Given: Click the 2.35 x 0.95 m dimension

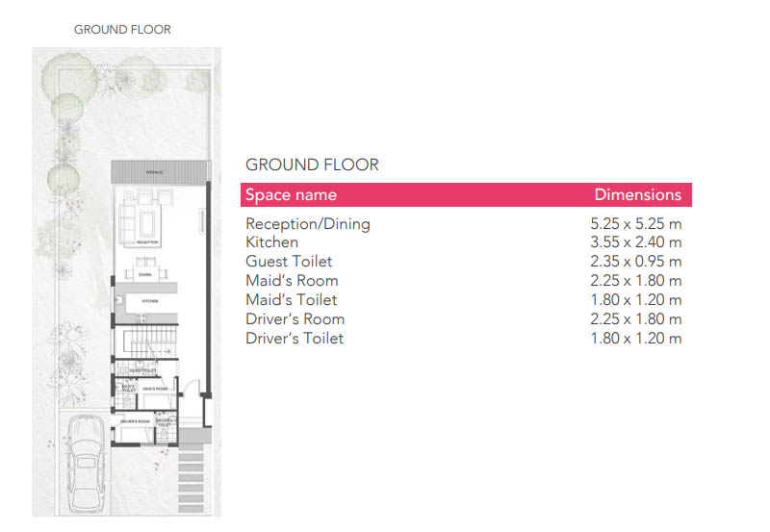Looking at the screenshot, I should (x=635, y=262).
